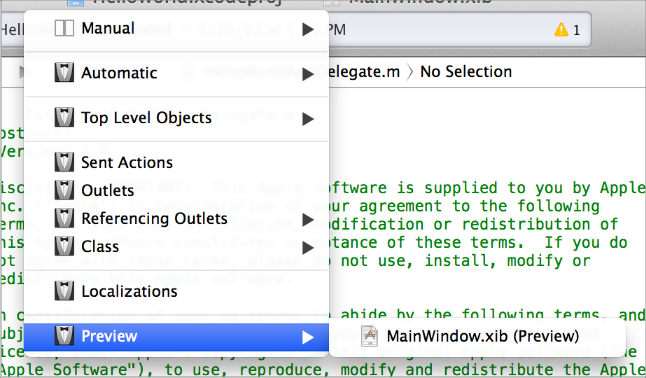Click the yellow warning triangle icon
Screen dimensions: 646x378
pyautogui.click(x=561, y=30)
